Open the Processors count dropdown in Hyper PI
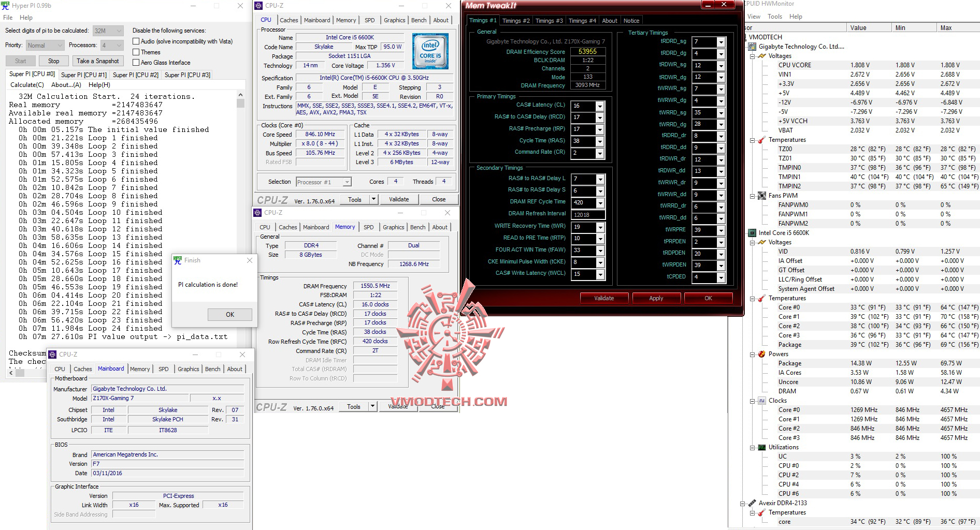 112,46
